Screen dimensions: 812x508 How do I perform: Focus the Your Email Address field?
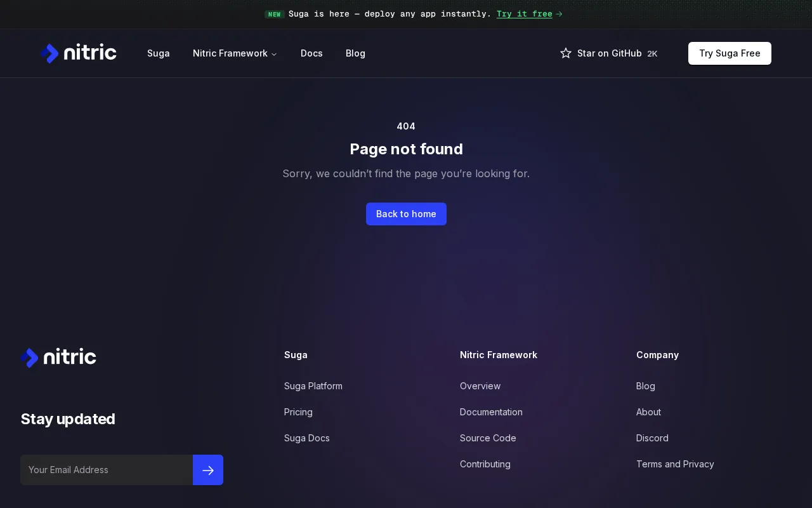point(107,470)
